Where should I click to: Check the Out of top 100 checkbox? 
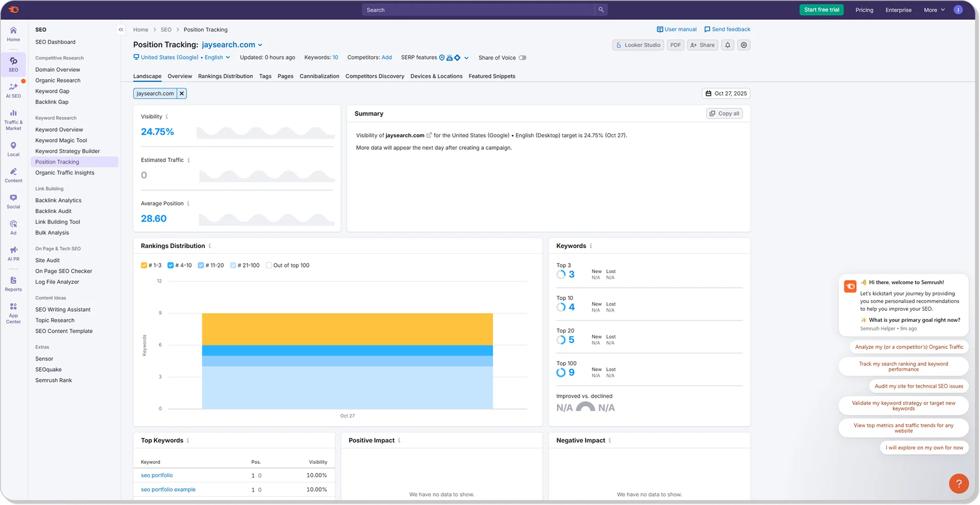click(x=269, y=265)
